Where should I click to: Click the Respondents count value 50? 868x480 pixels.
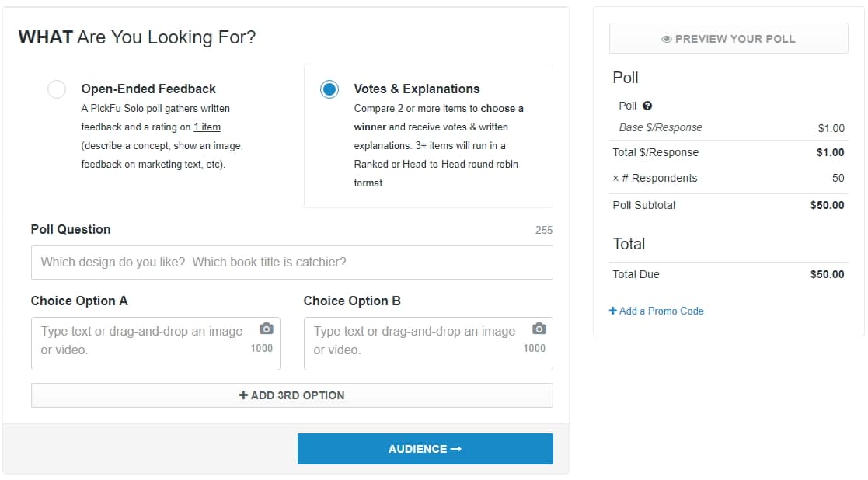tap(838, 178)
